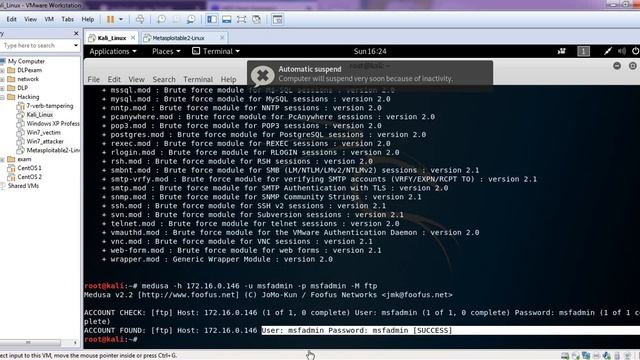
Task: Open the terminal File menu
Action: pyautogui.click(x=93, y=79)
